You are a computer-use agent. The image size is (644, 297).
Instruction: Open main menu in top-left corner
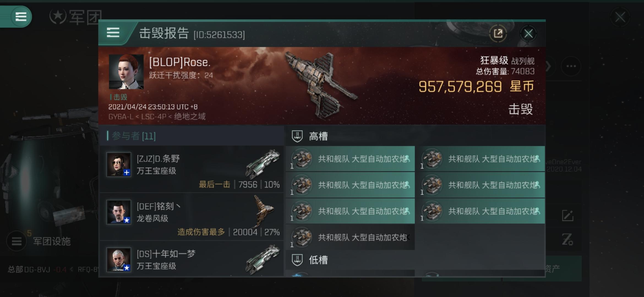21,16
